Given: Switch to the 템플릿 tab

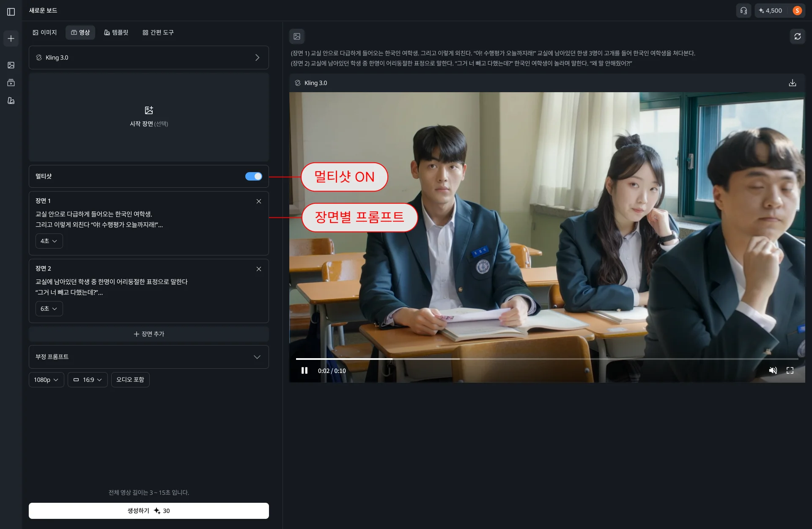Looking at the screenshot, I should point(116,33).
